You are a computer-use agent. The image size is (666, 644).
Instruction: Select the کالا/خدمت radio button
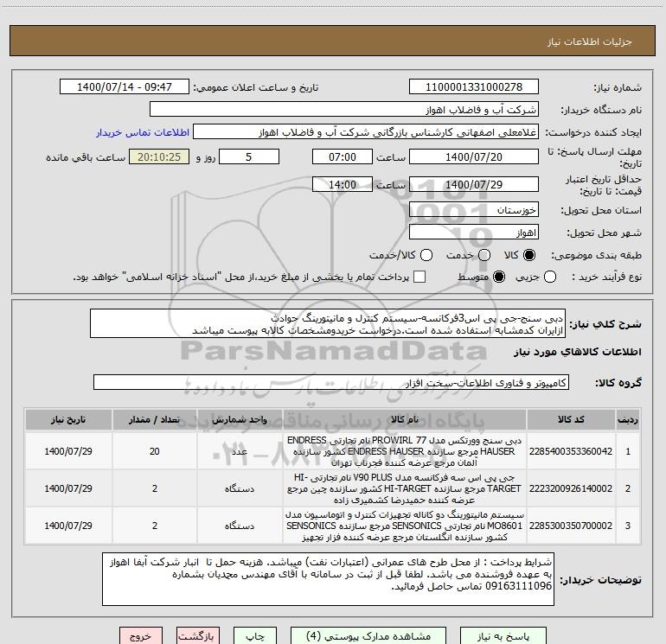click(426, 255)
